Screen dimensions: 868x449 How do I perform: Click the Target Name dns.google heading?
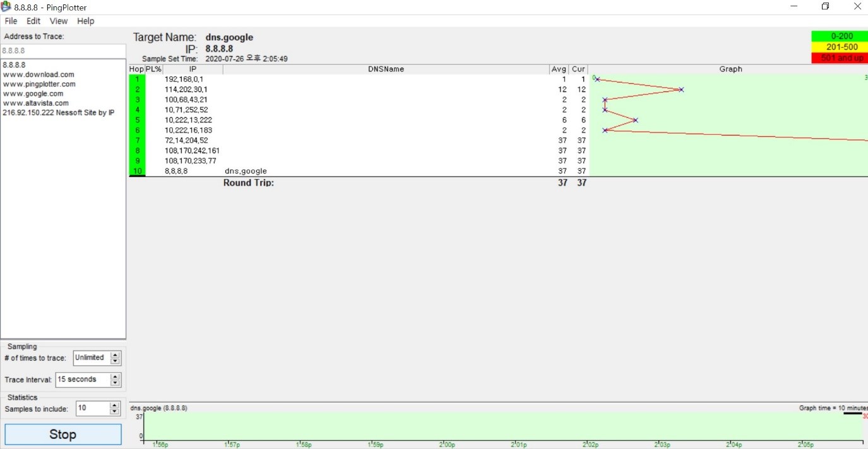pos(229,37)
